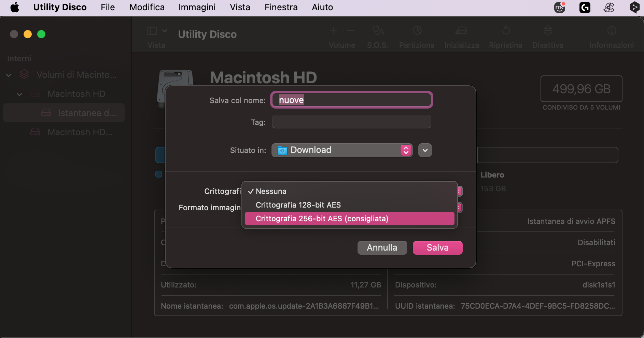The image size is (644, 338).
Task: Click the Disabilitati value text
Action: pos(596,242)
